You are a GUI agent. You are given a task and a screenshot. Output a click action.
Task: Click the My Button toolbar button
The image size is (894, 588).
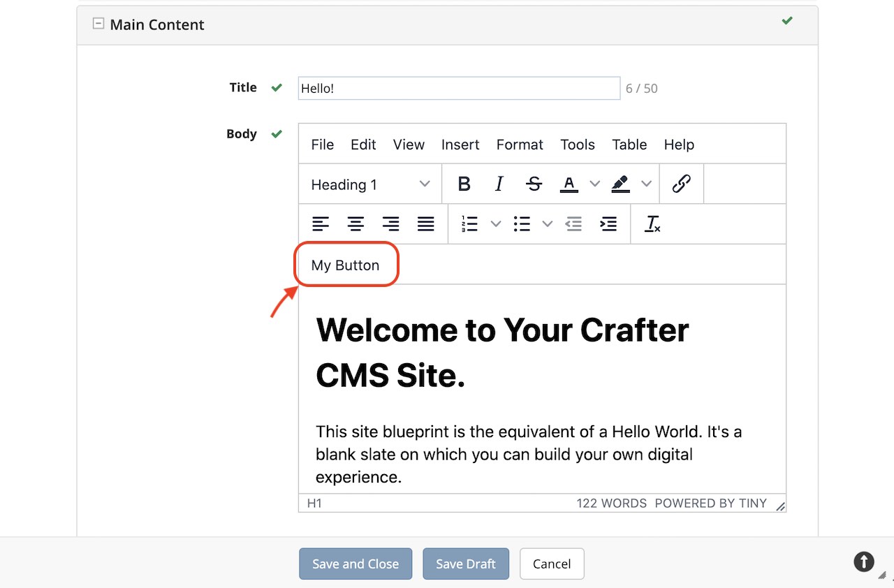pos(345,265)
